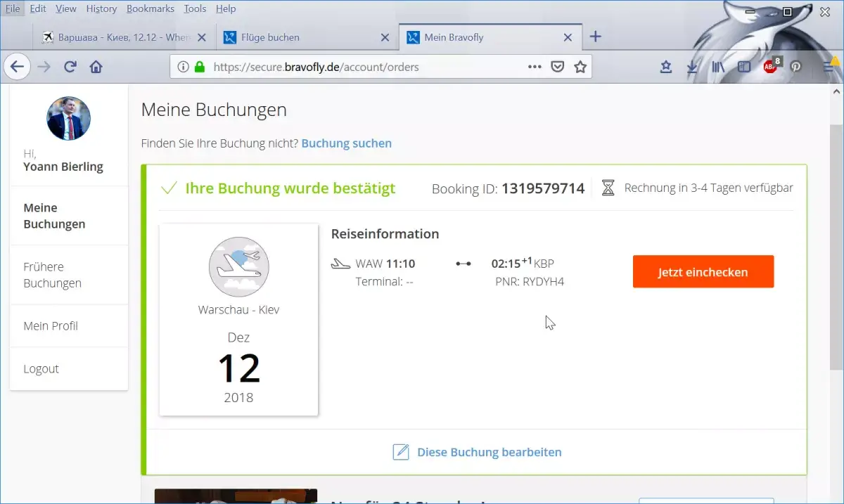Open a new browser tab
The height and width of the screenshot is (504, 844).
595,37
